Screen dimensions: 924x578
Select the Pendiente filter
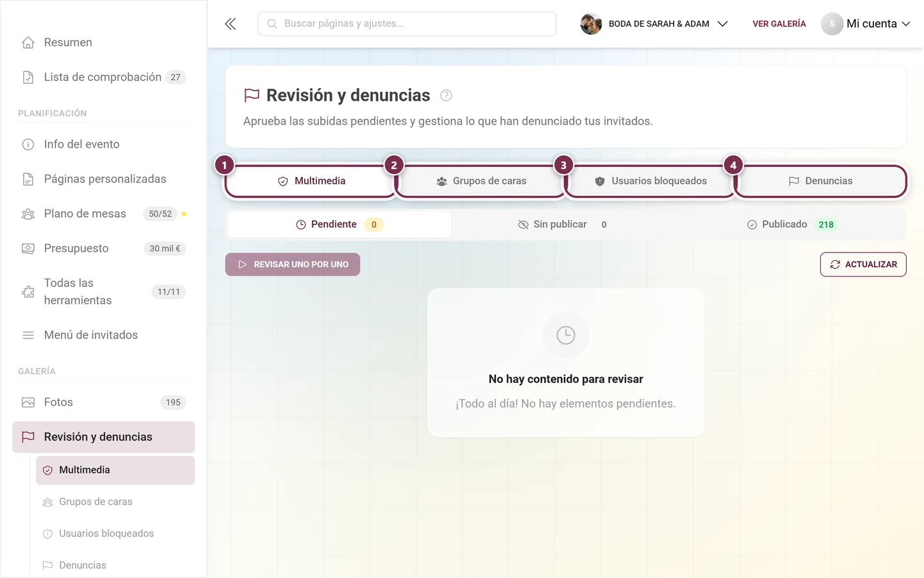pyautogui.click(x=339, y=225)
